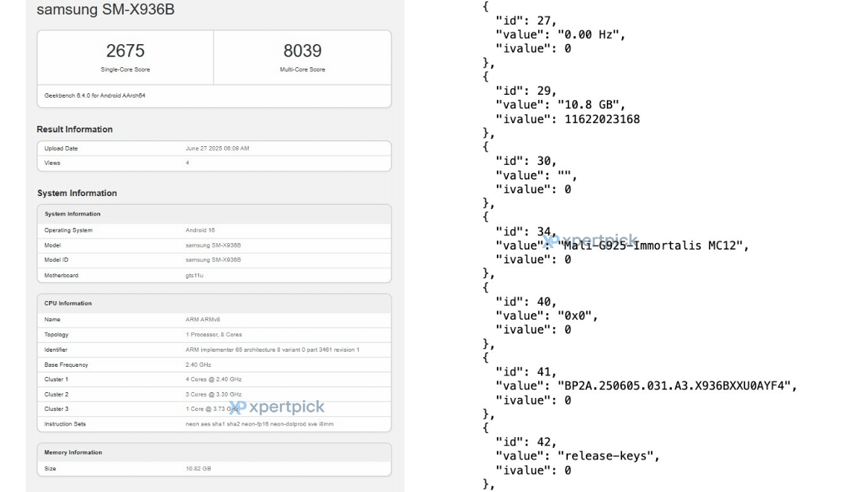
Task: Click the Operating System Android 16 row
Action: click(x=214, y=230)
